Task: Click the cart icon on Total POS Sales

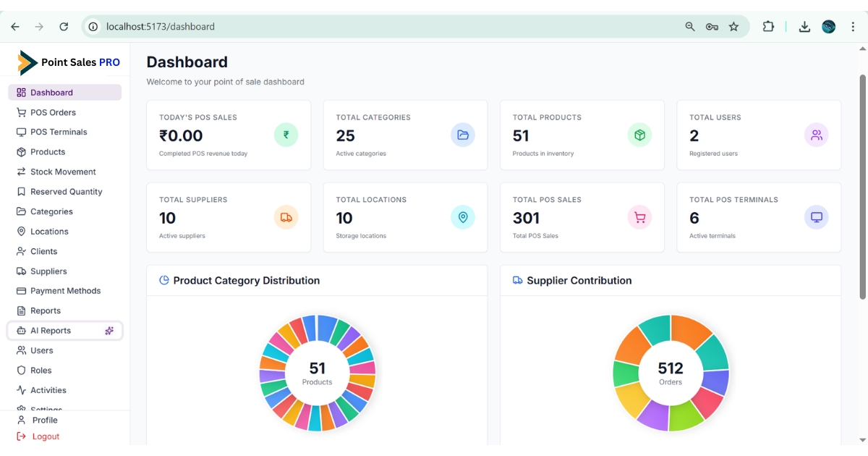Action: tap(639, 217)
